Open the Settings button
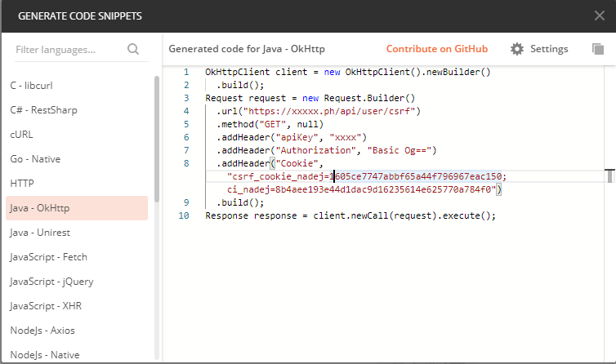The height and width of the screenshot is (364, 616). point(539,49)
